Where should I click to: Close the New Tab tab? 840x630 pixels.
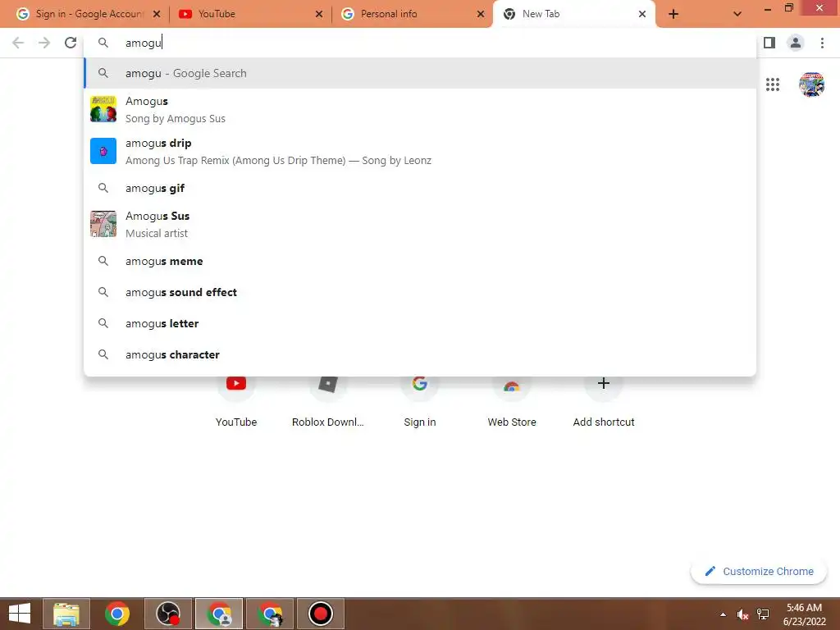pos(641,14)
